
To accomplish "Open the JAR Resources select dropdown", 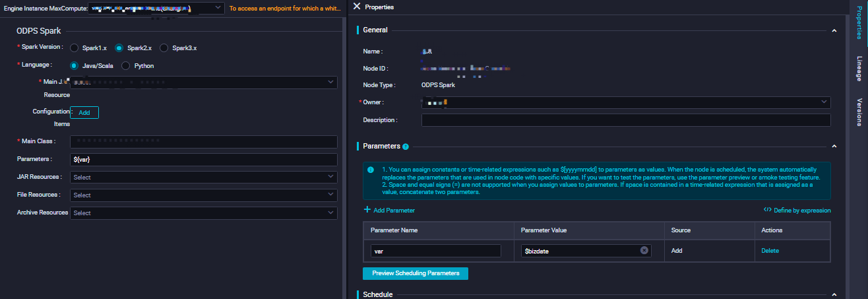I will coord(204,177).
